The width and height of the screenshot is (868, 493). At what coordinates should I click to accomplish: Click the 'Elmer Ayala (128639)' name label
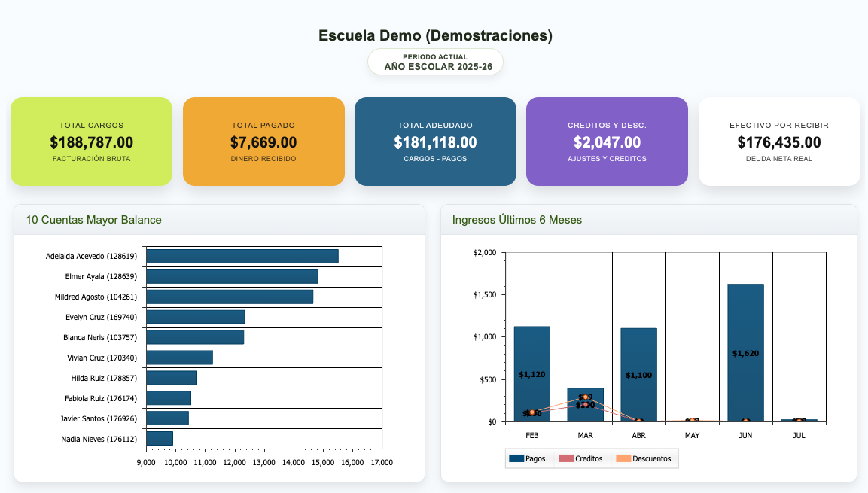tap(101, 277)
